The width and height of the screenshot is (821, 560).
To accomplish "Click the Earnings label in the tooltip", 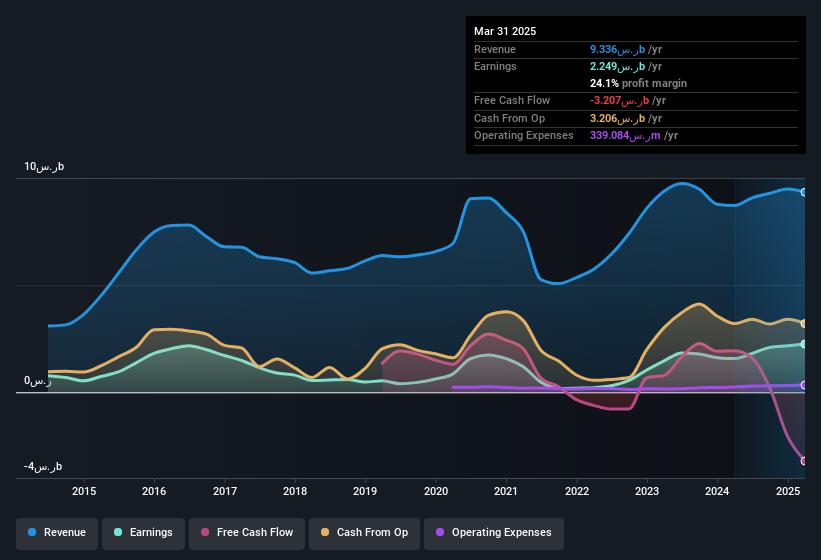I will [495, 66].
